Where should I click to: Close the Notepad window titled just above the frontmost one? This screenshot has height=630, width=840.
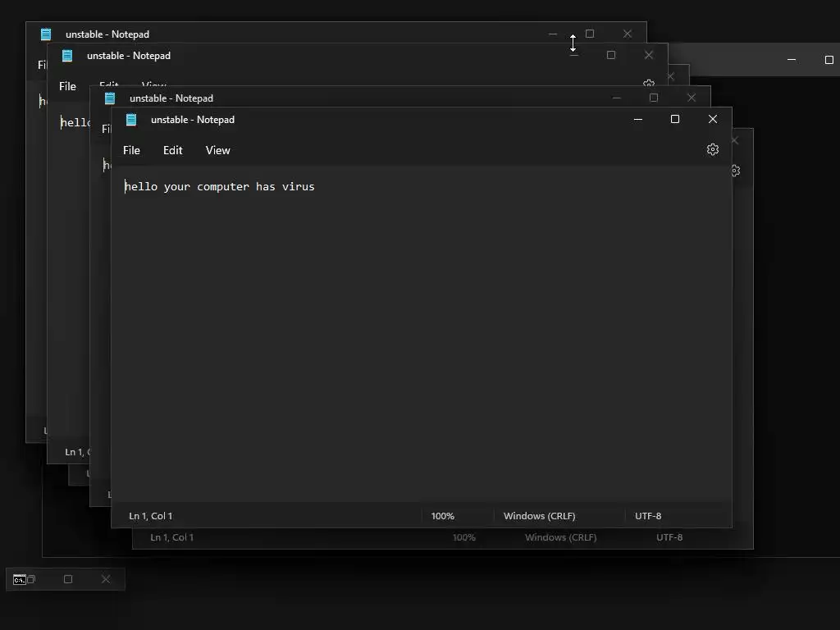[x=691, y=98]
